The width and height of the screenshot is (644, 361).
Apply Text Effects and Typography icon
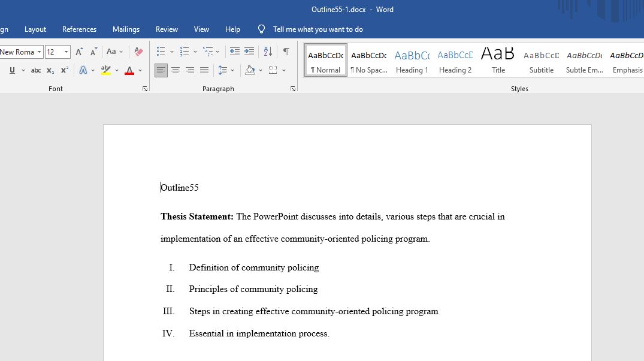pyautogui.click(x=83, y=70)
